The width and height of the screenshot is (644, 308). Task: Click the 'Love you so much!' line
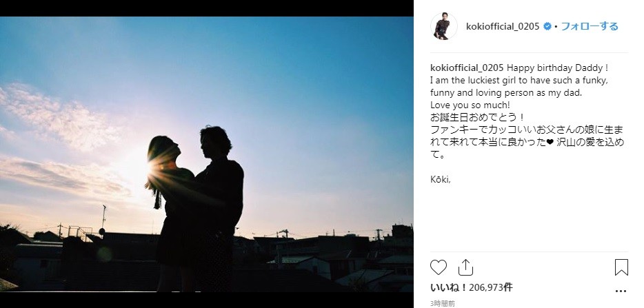pyautogui.click(x=470, y=105)
